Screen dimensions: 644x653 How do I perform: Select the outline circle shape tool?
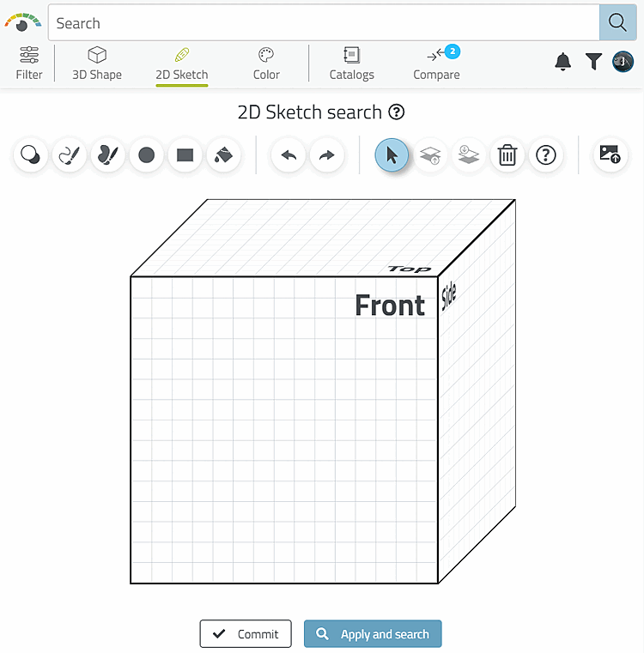[30, 155]
